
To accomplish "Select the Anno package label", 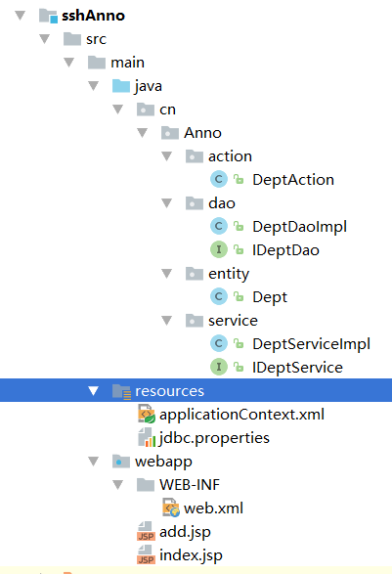I will tap(202, 133).
